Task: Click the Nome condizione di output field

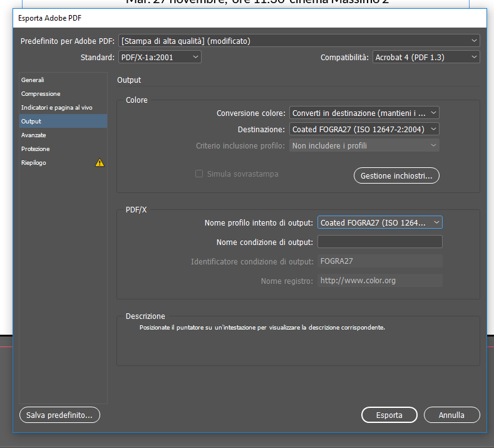Action: 380,242
